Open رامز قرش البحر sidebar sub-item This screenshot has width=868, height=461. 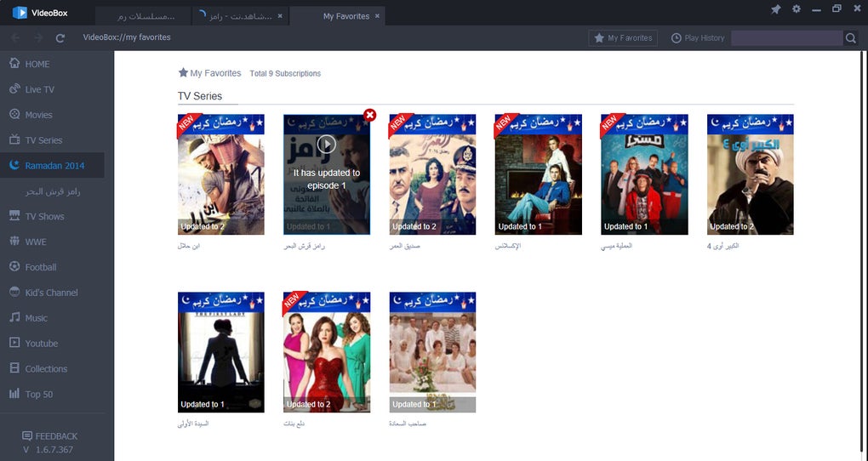point(52,191)
